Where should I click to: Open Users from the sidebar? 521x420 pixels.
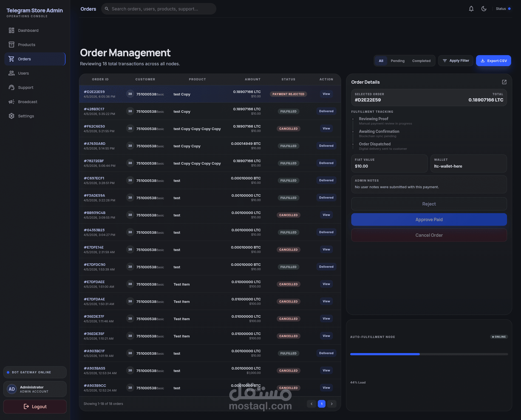(x=35, y=73)
